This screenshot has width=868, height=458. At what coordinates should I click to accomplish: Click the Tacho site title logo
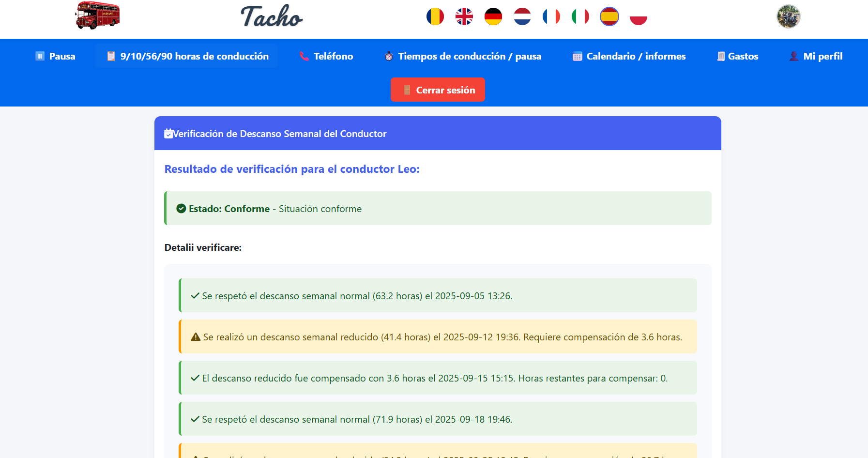pyautogui.click(x=272, y=16)
